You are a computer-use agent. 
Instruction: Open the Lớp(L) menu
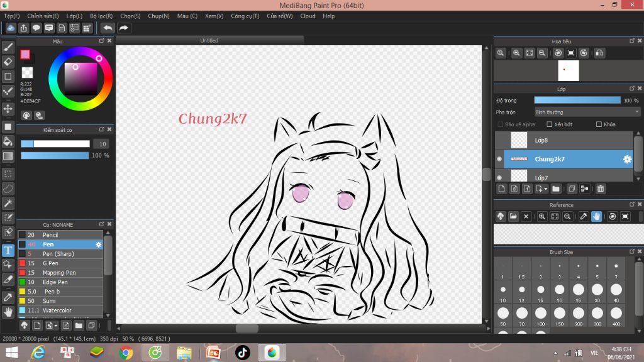coord(74,16)
